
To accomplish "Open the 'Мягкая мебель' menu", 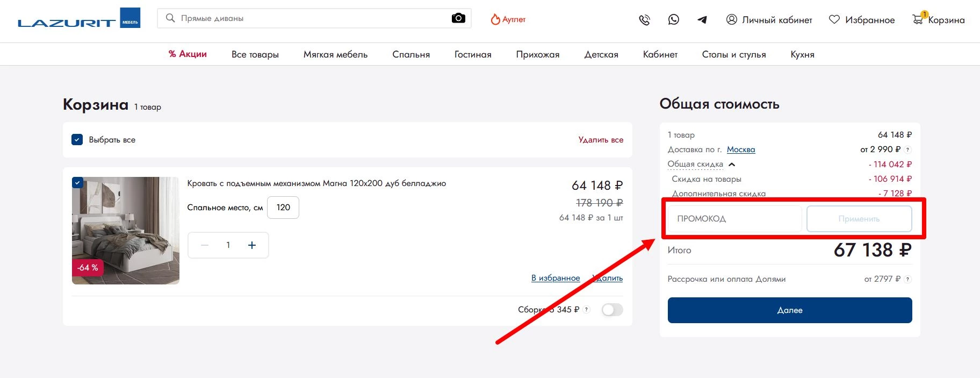I will click(x=335, y=54).
